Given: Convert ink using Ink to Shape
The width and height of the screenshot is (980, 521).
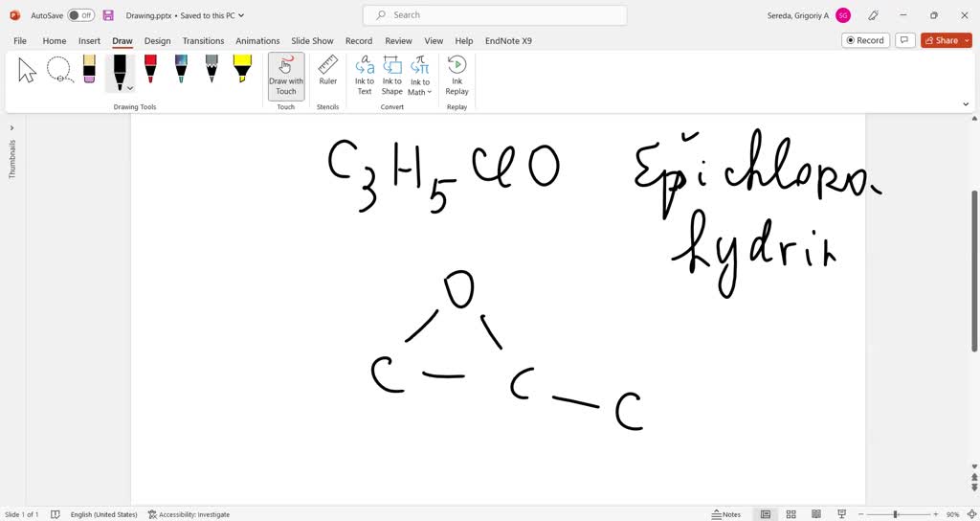Looking at the screenshot, I should pos(391,76).
